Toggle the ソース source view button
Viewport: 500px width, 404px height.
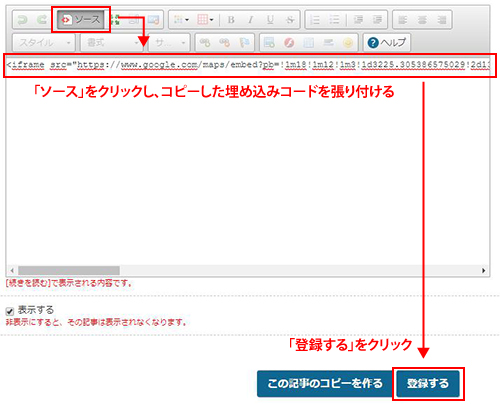(81, 20)
